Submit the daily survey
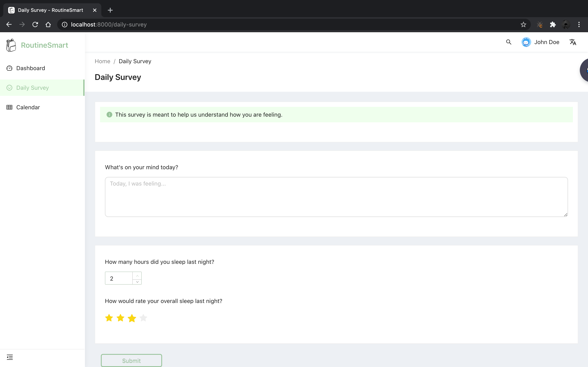Image resolution: width=588 pixels, height=367 pixels. point(131,360)
